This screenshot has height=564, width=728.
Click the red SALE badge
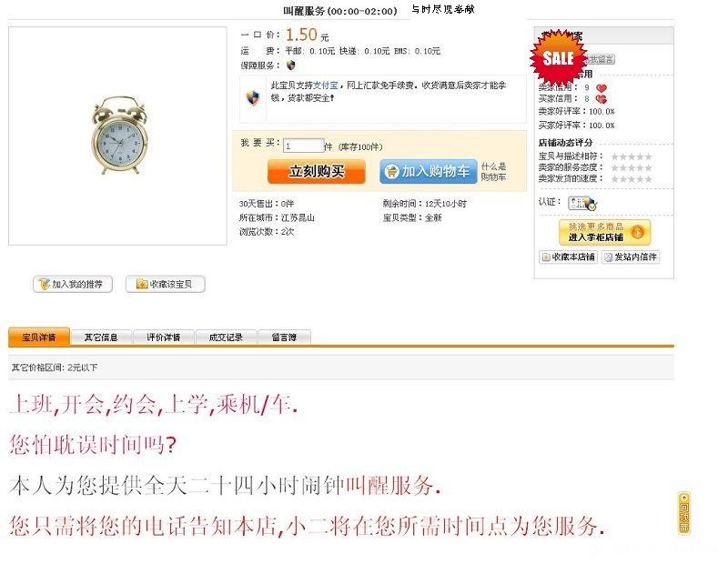coord(559,59)
